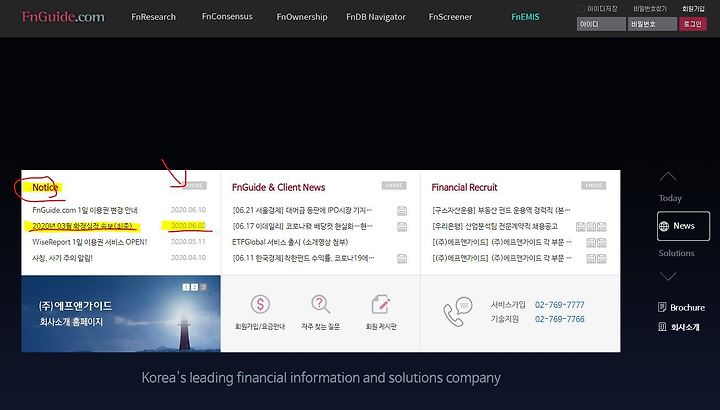Select Today in the side navigation

coord(670,198)
